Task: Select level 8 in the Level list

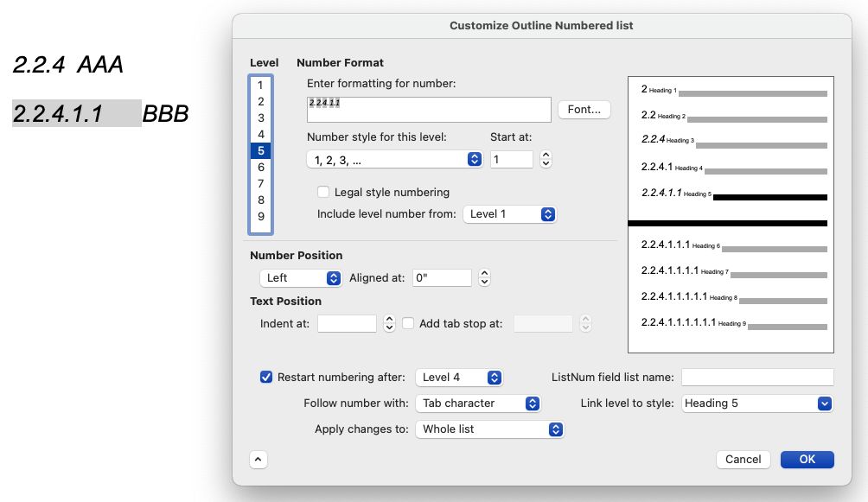Action: [261, 200]
